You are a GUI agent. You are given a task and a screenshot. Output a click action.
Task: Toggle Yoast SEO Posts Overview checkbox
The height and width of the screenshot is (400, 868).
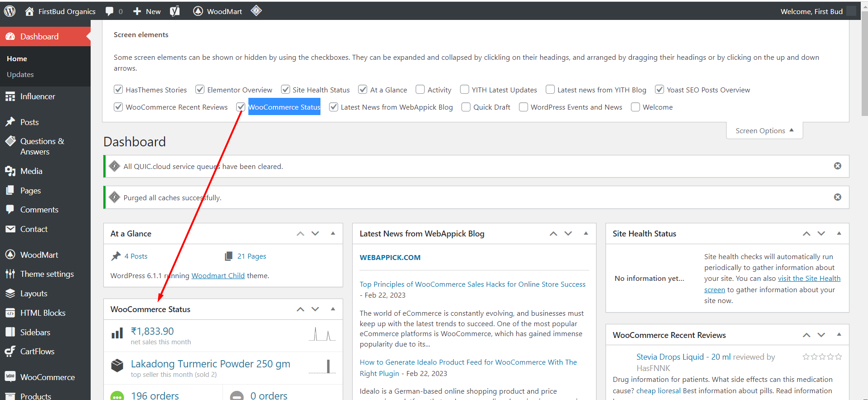(x=659, y=90)
